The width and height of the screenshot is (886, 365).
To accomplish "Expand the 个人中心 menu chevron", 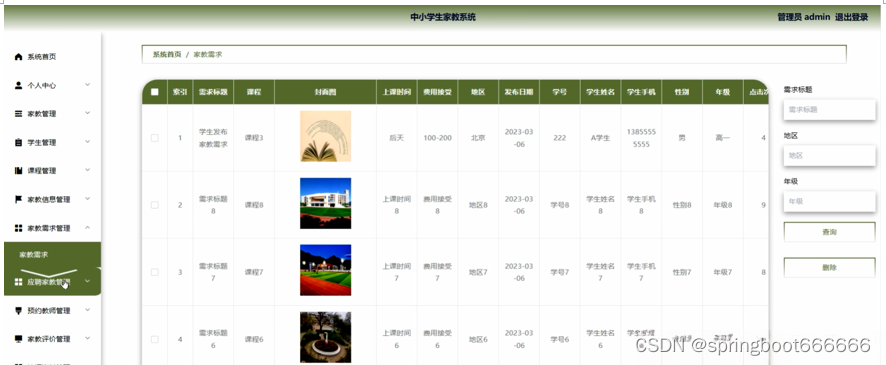I will pos(88,85).
